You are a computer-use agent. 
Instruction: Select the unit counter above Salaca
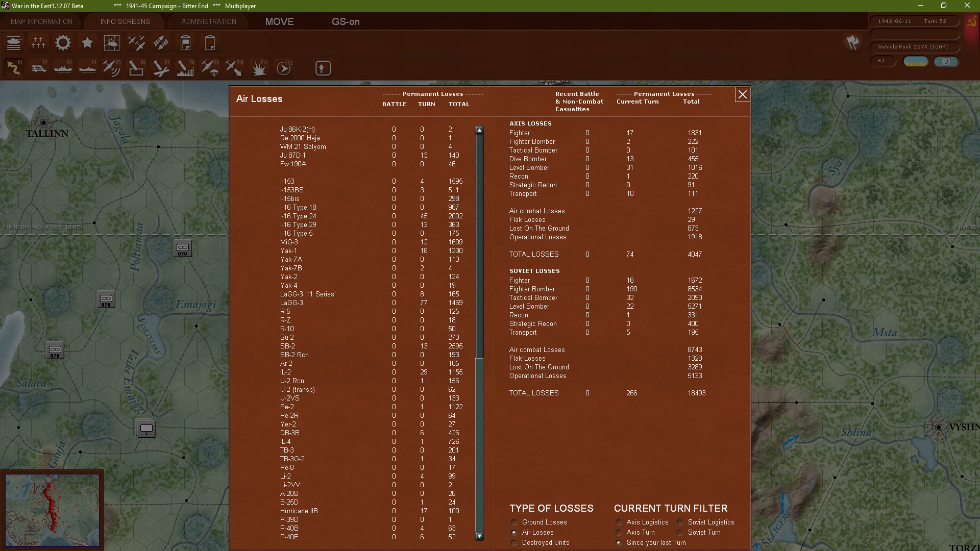55,350
